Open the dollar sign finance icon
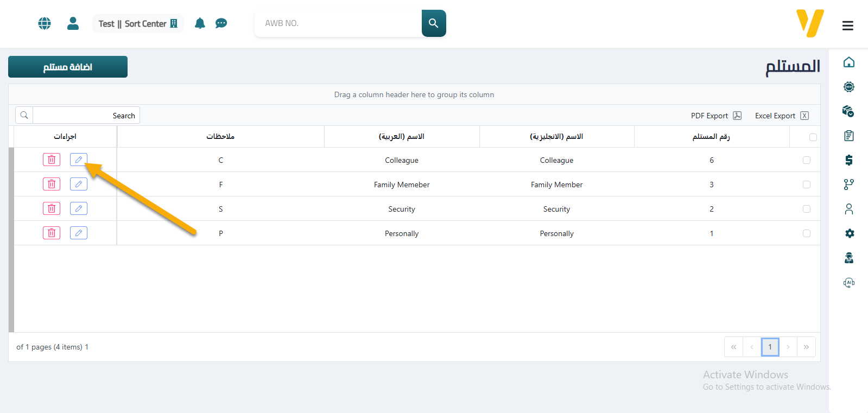The width and height of the screenshot is (868, 413). [849, 160]
